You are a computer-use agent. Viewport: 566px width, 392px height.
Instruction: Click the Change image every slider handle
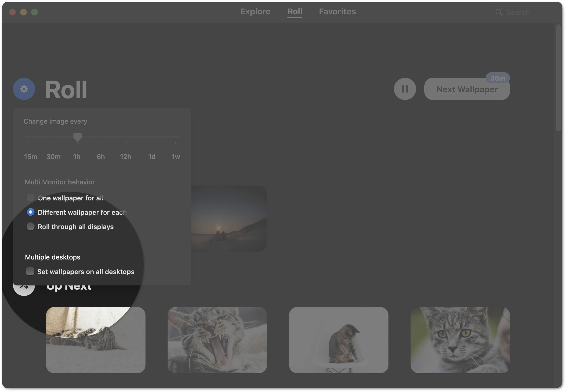(x=78, y=137)
